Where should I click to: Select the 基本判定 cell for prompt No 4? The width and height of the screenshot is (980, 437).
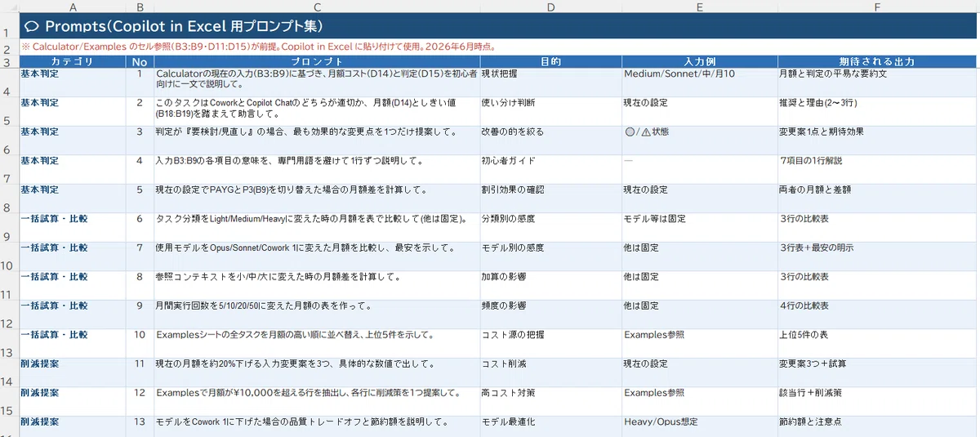73,170
